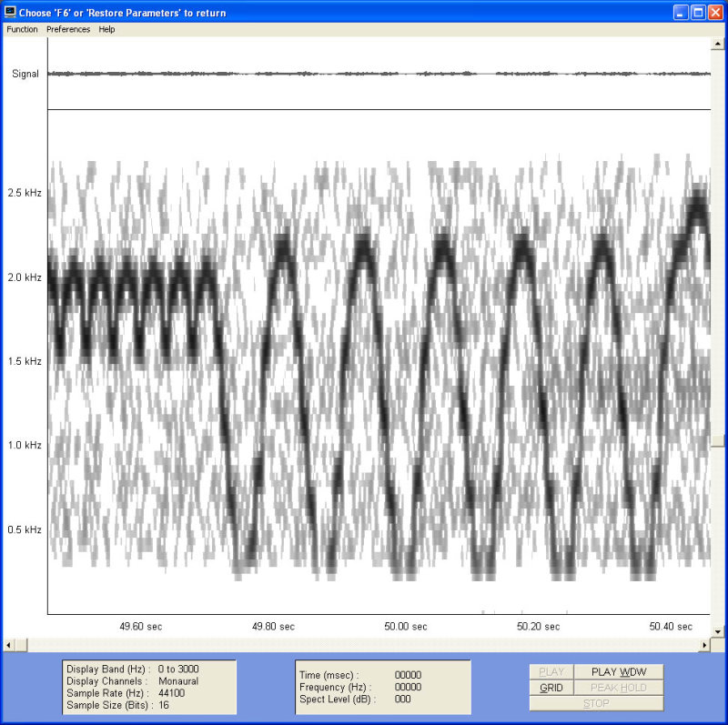Click the Sample Rate value 44100

[x=172, y=693]
